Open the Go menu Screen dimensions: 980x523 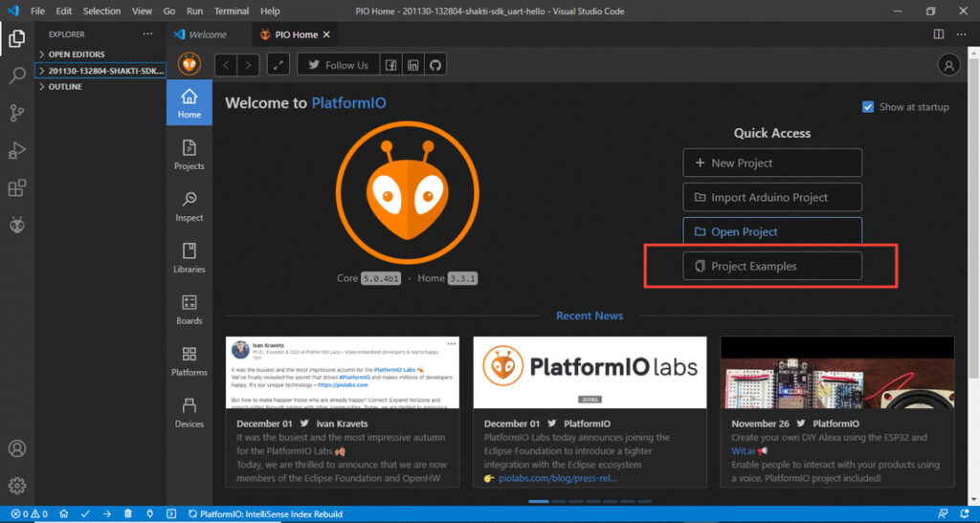tap(169, 11)
